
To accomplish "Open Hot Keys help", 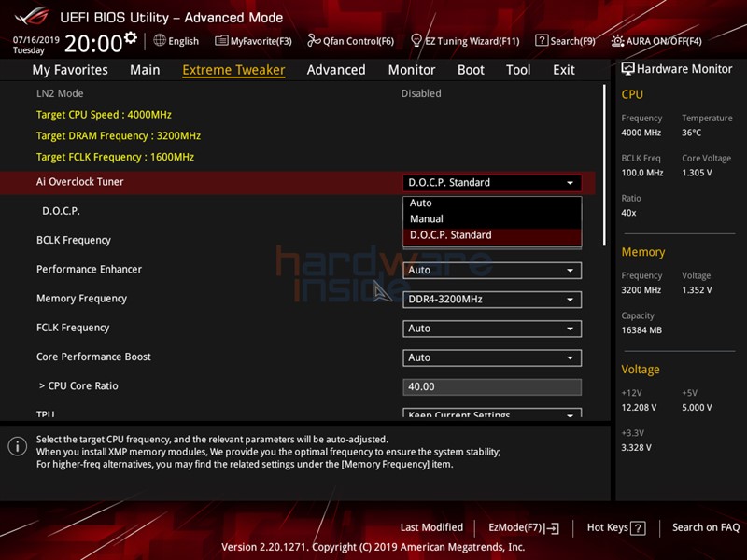I will click(x=616, y=527).
